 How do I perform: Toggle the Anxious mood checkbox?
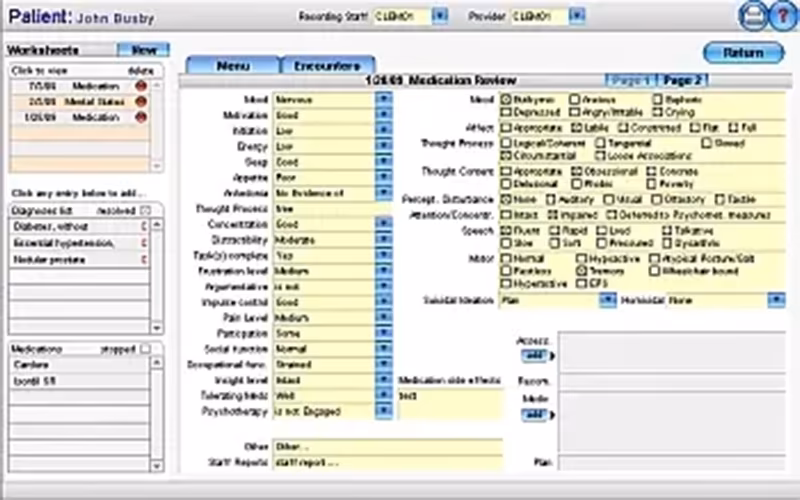(575, 99)
